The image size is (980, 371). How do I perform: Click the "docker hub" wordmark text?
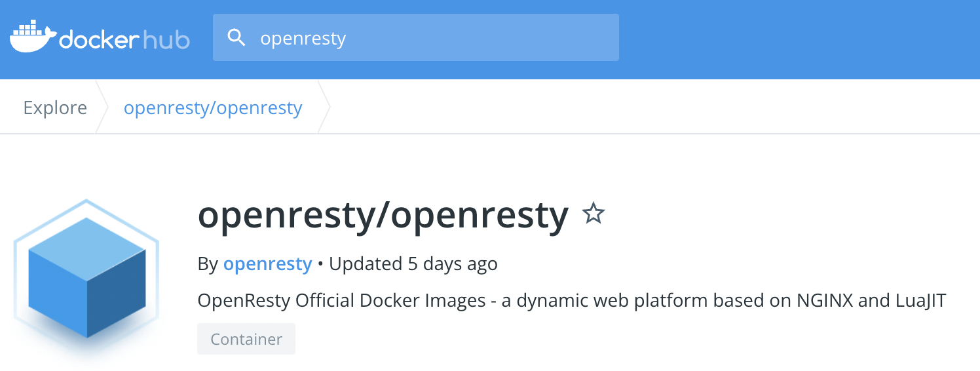(x=124, y=40)
